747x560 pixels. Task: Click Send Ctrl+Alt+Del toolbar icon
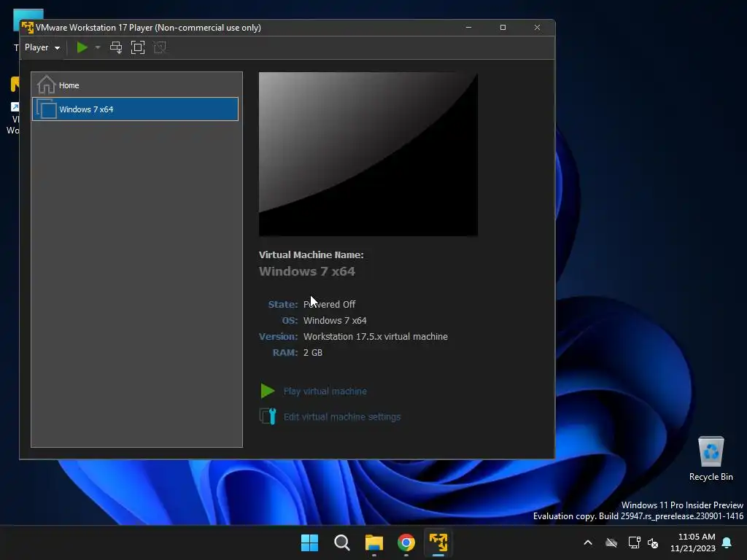[x=116, y=47]
